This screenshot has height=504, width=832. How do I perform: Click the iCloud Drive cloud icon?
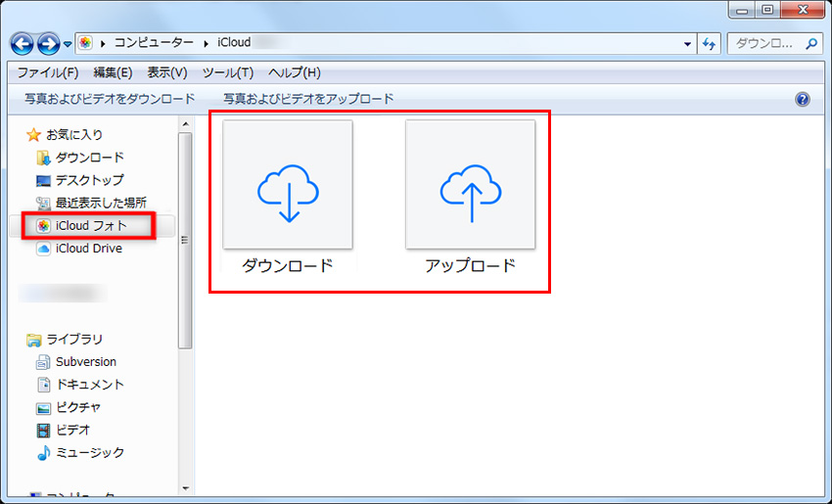[x=43, y=249]
